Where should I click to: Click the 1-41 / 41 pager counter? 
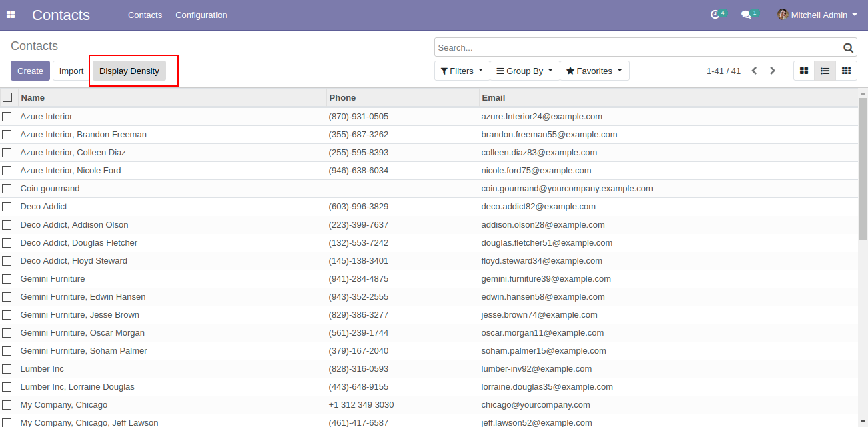pos(723,71)
